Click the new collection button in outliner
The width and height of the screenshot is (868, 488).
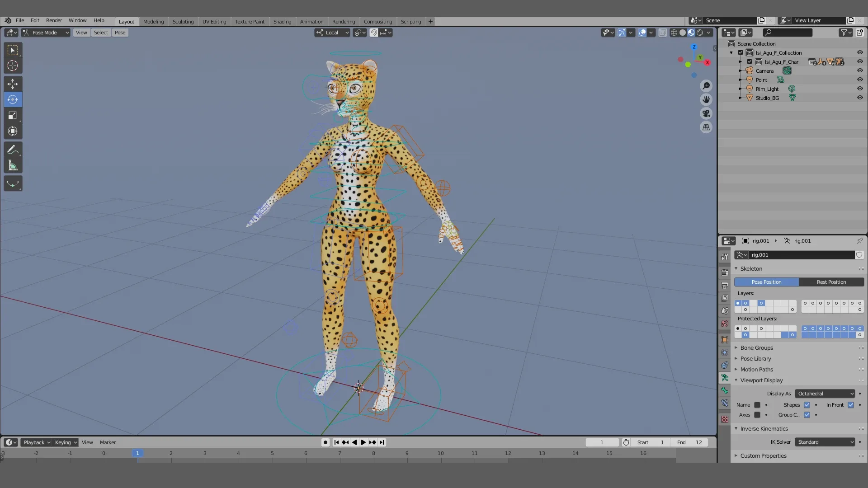click(859, 33)
